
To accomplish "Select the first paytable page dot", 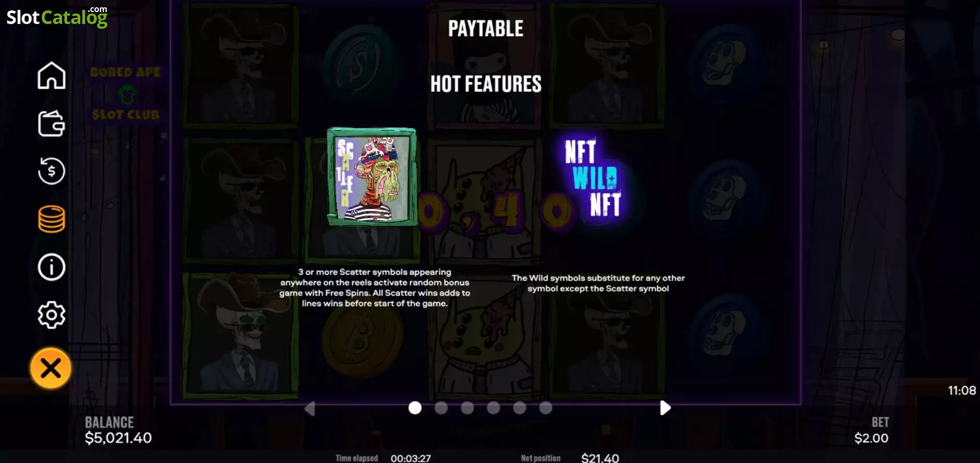I will coord(415,408).
